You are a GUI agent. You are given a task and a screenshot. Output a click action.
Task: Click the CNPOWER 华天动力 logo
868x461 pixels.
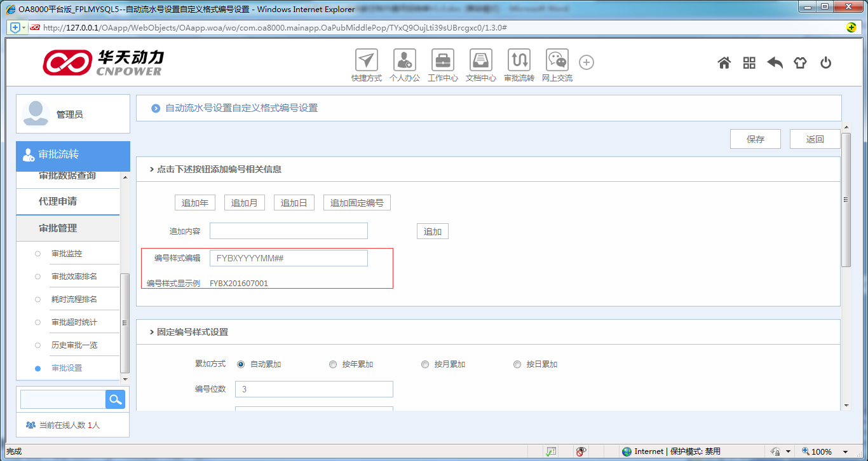(x=104, y=62)
